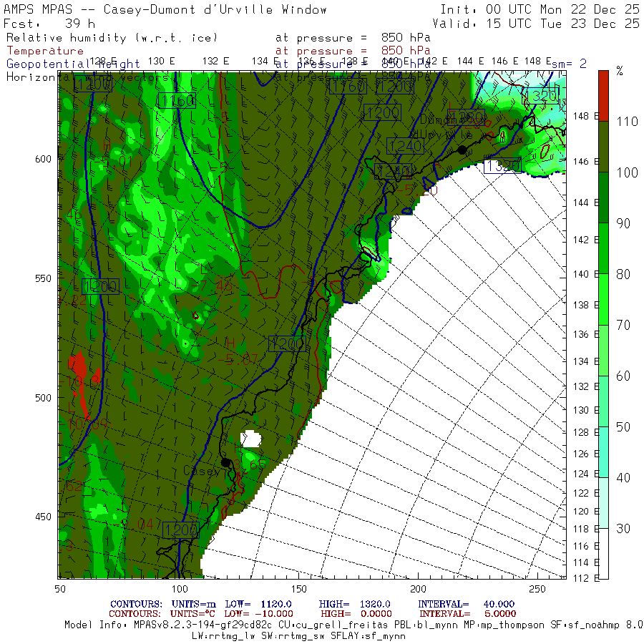Click the blue 'CONTOURS: UNITS=m' footer text
The width and height of the screenshot is (644, 644).
click(163, 604)
